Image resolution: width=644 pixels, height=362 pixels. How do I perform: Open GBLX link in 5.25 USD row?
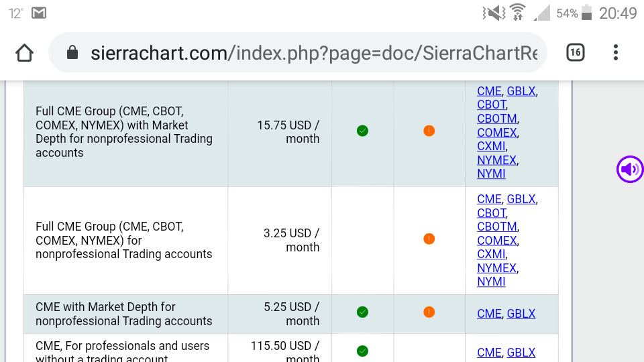(x=521, y=314)
